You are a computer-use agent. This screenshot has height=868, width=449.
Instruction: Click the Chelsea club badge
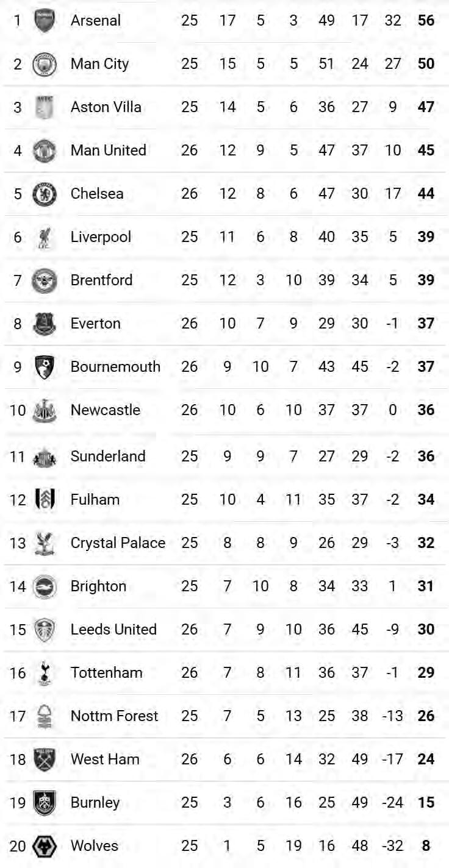45,194
